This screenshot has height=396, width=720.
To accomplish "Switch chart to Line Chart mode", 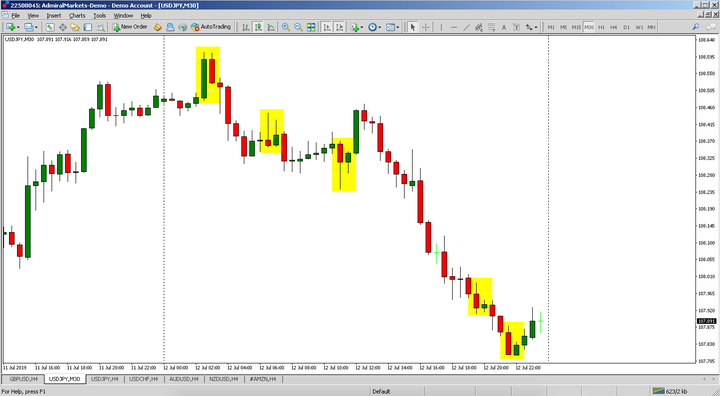I will coord(271,27).
